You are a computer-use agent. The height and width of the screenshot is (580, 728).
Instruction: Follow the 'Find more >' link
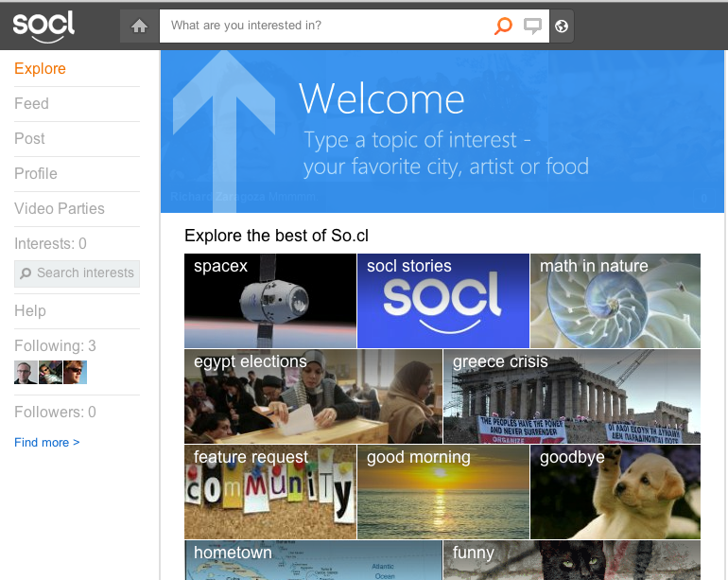(47, 442)
